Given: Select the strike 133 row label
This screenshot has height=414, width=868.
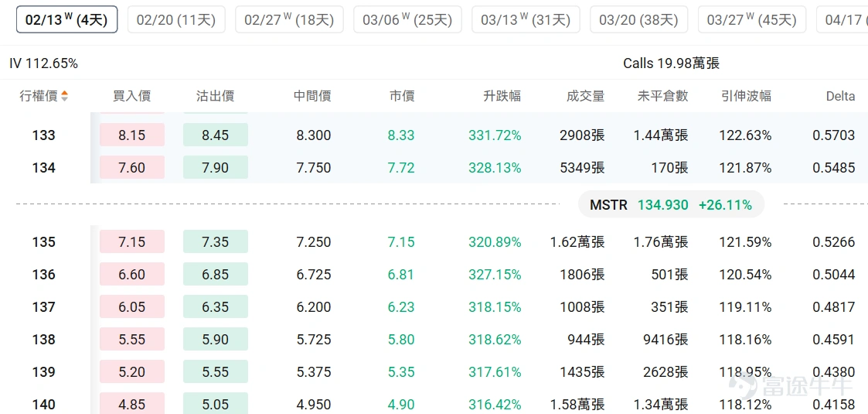Looking at the screenshot, I should point(44,135).
